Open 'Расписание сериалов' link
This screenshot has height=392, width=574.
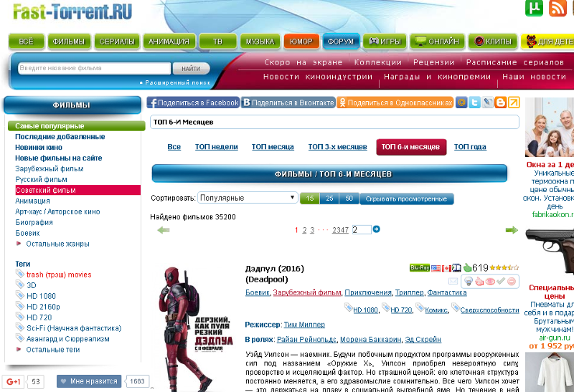(515, 62)
